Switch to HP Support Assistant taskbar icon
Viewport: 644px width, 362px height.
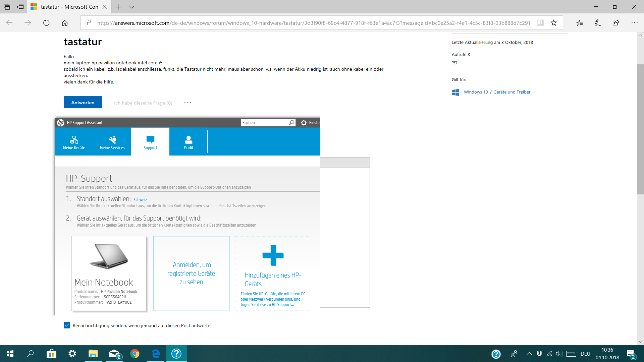pyautogui.click(x=176, y=354)
